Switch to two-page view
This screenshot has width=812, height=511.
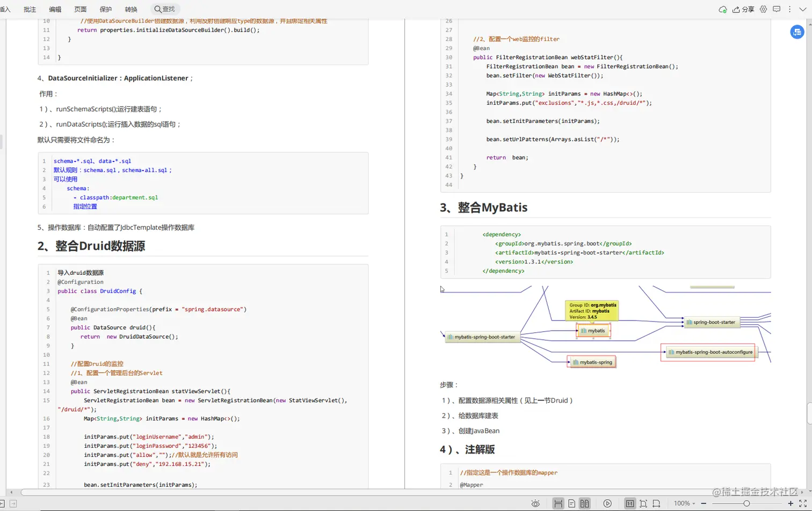click(x=585, y=503)
